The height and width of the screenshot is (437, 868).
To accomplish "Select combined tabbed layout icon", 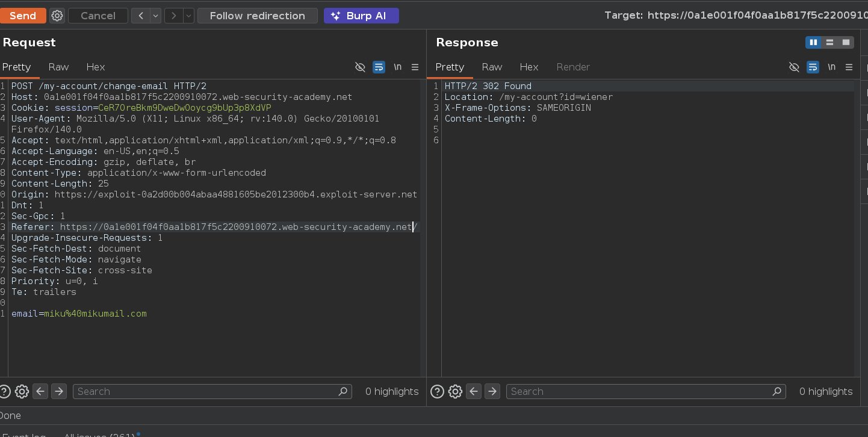I will click(846, 42).
